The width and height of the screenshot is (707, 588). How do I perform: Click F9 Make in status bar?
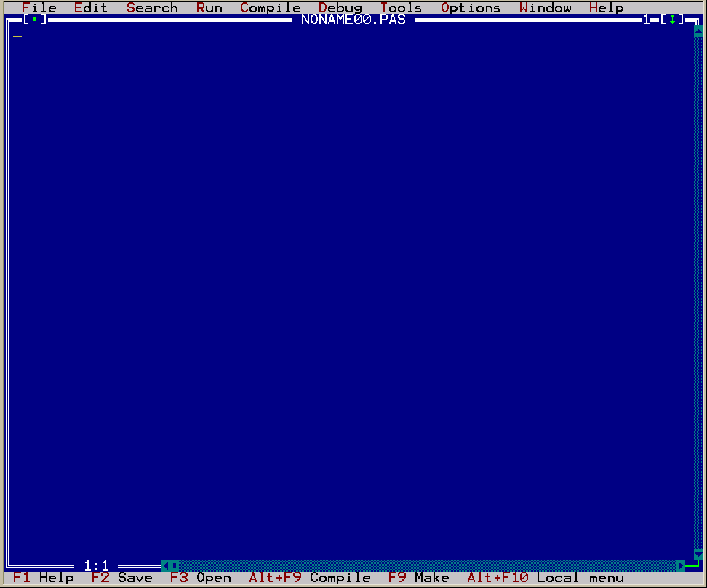pyautogui.click(x=418, y=578)
